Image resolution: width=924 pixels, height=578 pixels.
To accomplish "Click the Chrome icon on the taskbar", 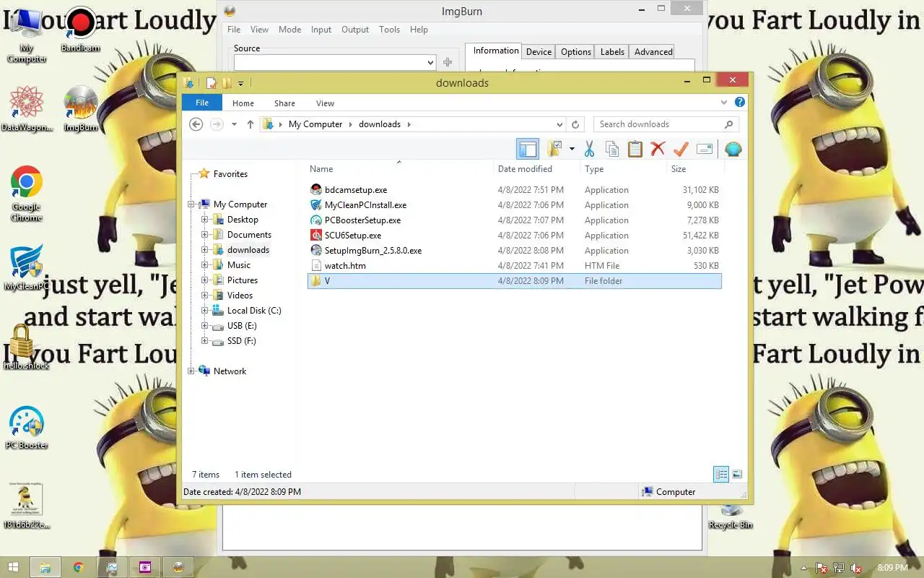I will pos(78,567).
